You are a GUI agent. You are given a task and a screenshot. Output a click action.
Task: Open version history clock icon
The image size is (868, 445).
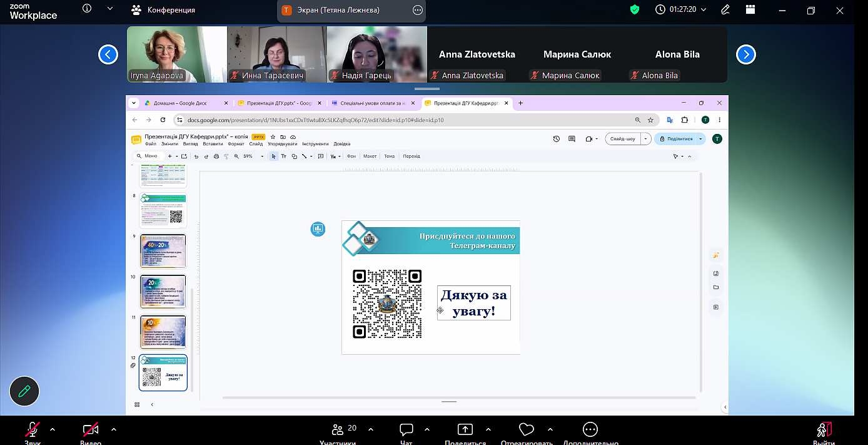click(x=557, y=139)
